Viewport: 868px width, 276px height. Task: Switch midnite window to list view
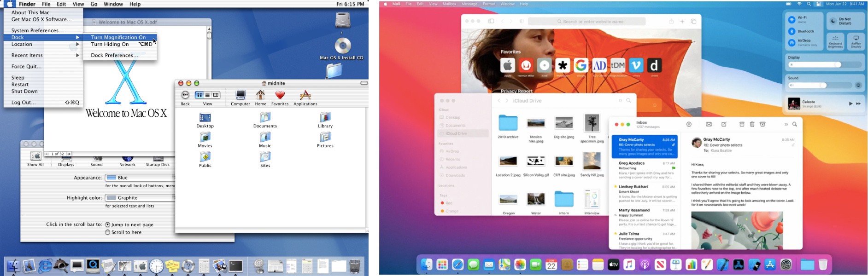tap(208, 95)
